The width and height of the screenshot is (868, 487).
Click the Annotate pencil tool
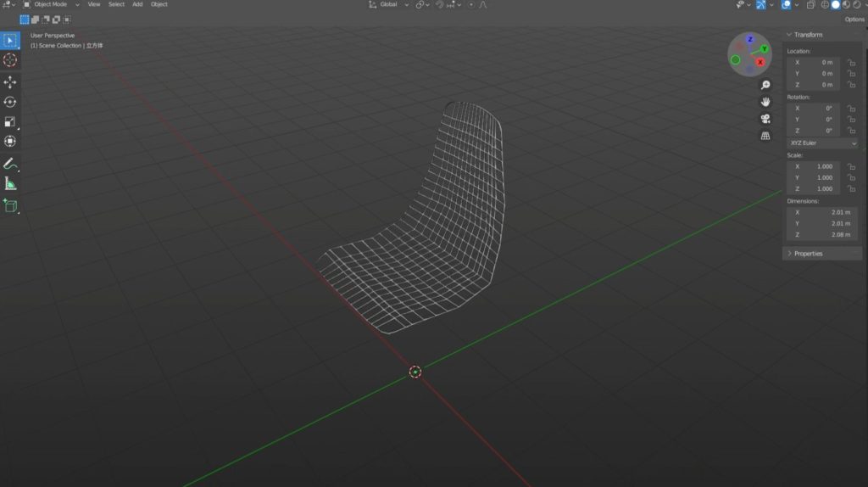[10, 164]
